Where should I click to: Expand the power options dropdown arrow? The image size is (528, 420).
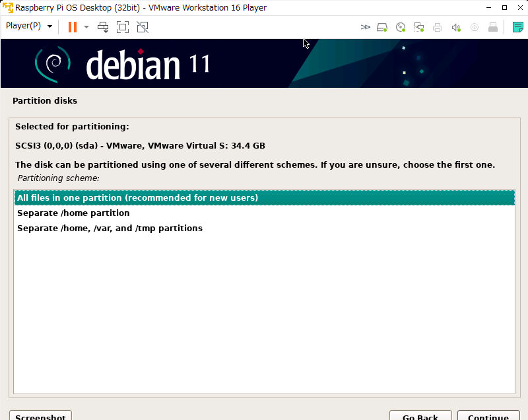tap(86, 27)
